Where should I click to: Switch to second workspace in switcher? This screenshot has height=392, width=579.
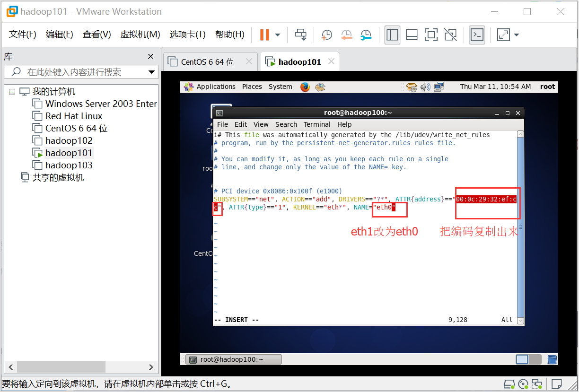coord(535,359)
